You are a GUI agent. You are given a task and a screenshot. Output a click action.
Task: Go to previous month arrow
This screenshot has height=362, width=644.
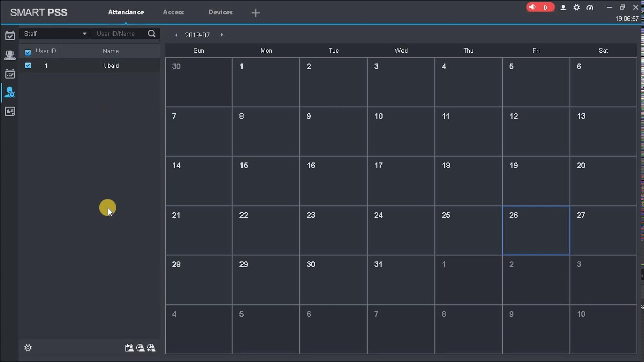(176, 35)
